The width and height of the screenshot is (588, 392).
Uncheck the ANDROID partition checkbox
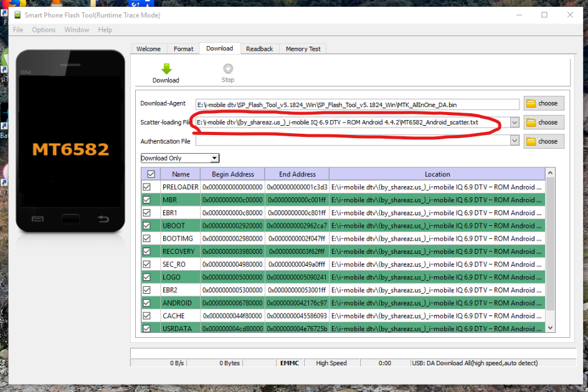pyautogui.click(x=146, y=303)
